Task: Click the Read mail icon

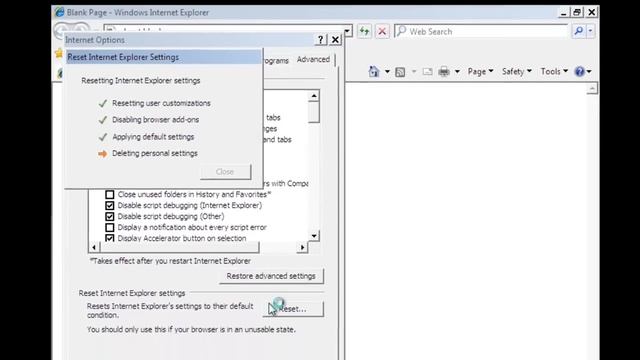Action: pos(427,72)
